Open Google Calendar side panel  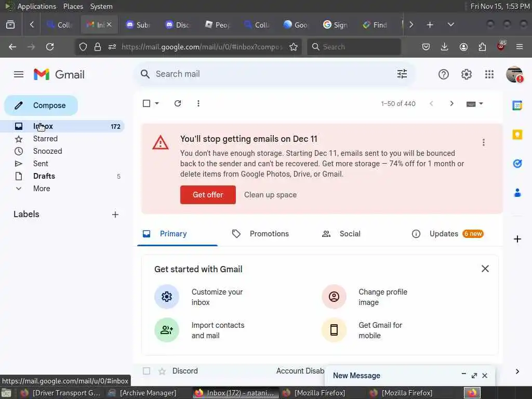click(x=517, y=105)
